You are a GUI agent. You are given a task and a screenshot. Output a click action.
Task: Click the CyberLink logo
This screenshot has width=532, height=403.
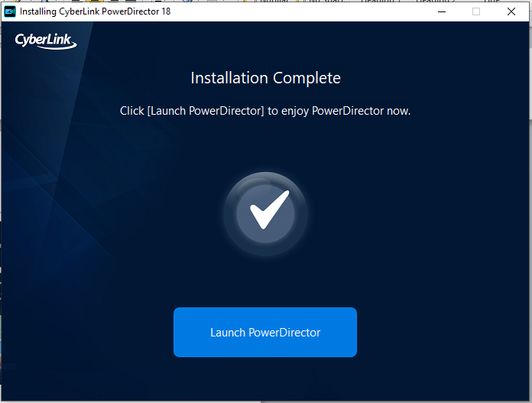(46, 41)
